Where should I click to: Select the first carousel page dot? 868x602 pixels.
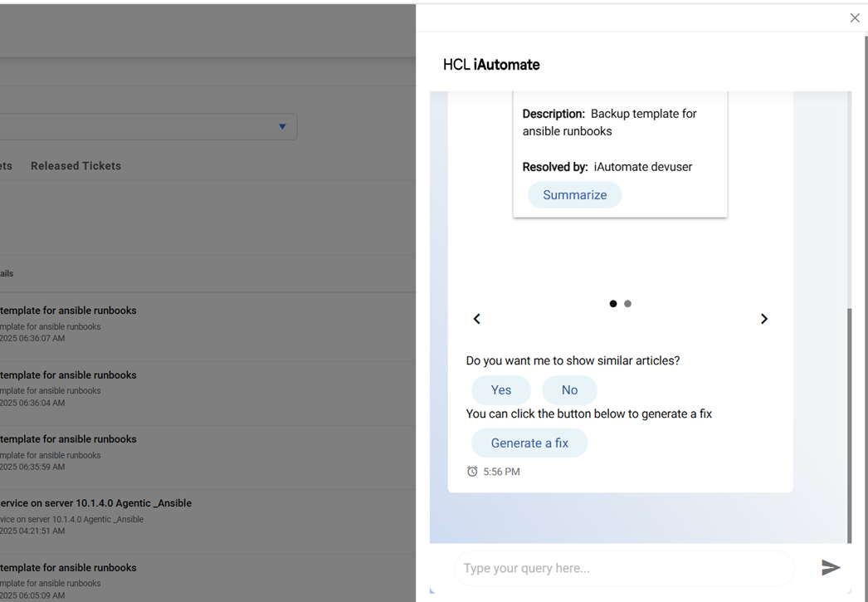pos(613,304)
